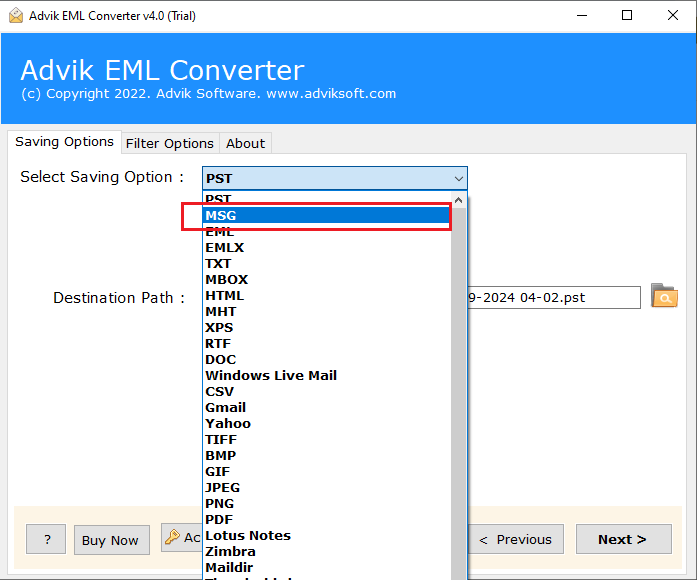Click the Next button
Image resolution: width=697 pixels, height=580 pixels.
click(x=623, y=539)
